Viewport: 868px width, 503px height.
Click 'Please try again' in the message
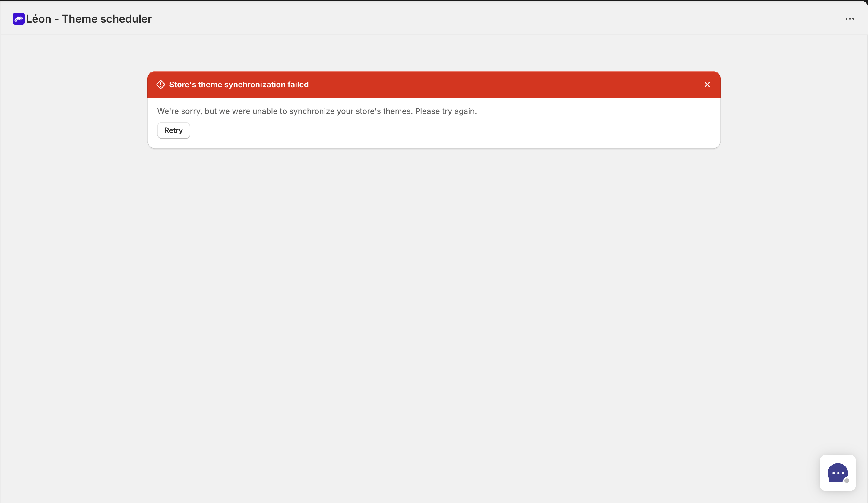[x=445, y=111]
